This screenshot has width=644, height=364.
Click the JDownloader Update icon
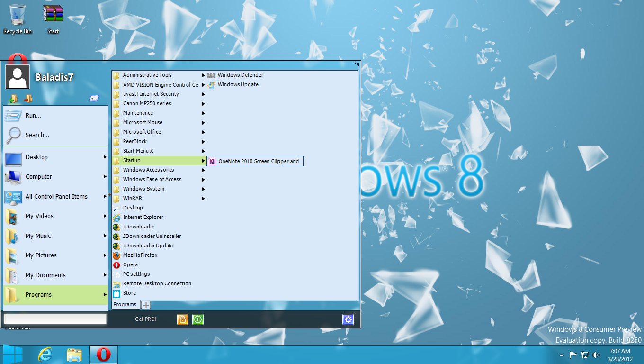click(x=116, y=246)
